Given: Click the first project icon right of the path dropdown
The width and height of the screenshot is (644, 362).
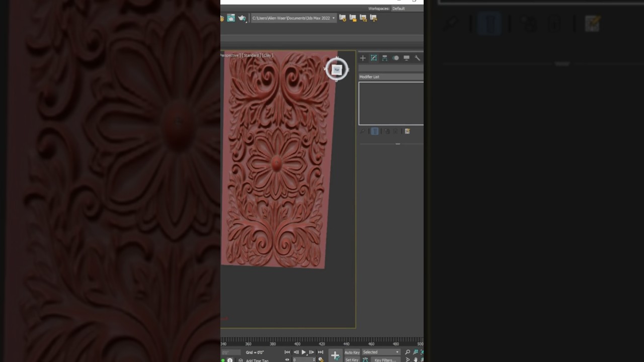Looking at the screenshot, I should click(343, 18).
